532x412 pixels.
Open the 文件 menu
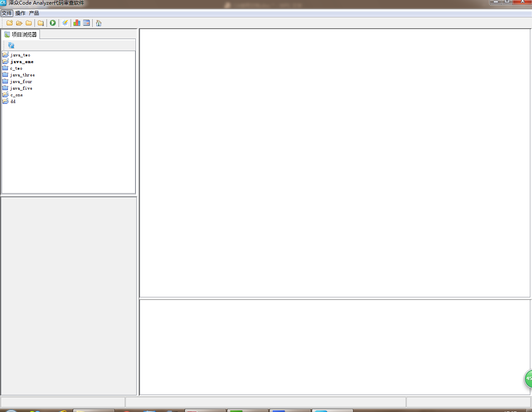click(x=7, y=13)
